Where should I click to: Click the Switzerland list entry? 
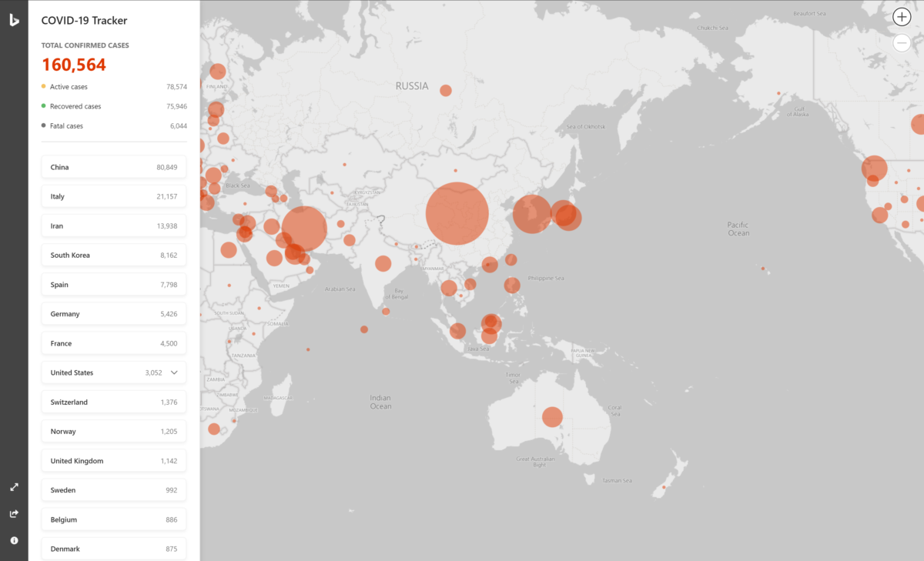(x=114, y=402)
